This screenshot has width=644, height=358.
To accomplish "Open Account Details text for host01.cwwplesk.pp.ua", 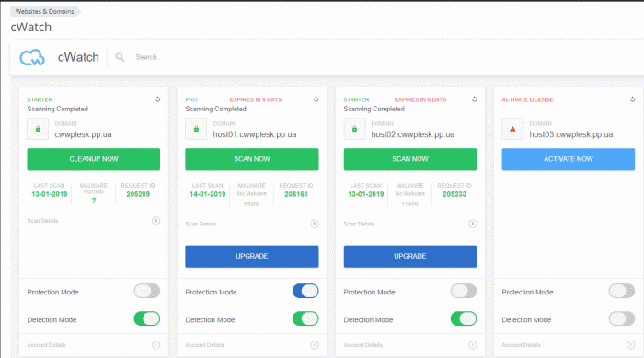I will (204, 345).
